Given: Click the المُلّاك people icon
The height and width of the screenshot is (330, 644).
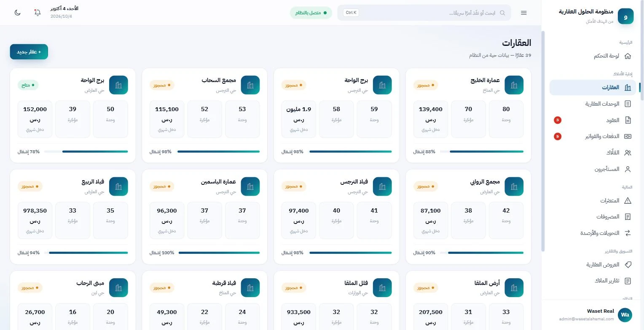Looking at the screenshot, I should click(628, 153).
